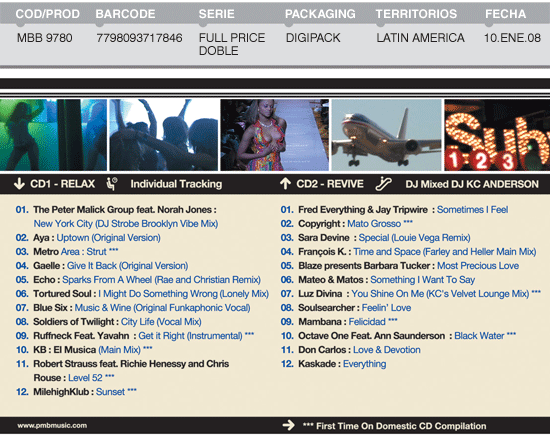The height and width of the screenshot is (439, 550).
Task: Click the right arrow in the footer bar
Action: 289,425
